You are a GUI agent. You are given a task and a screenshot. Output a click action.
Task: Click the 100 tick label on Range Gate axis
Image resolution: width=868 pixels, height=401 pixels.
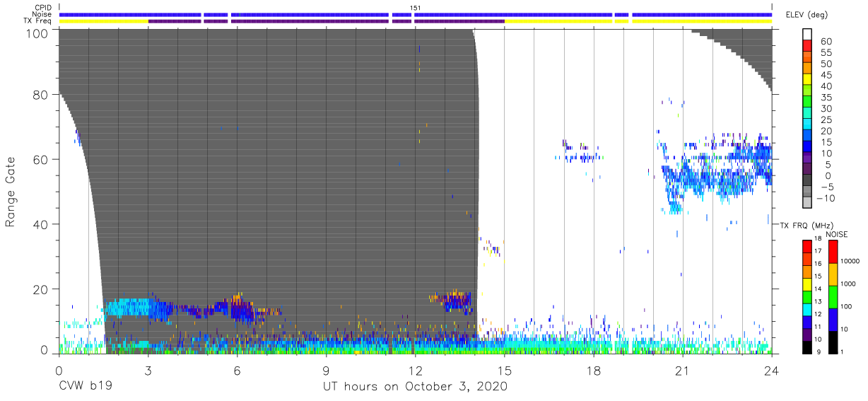pos(37,33)
